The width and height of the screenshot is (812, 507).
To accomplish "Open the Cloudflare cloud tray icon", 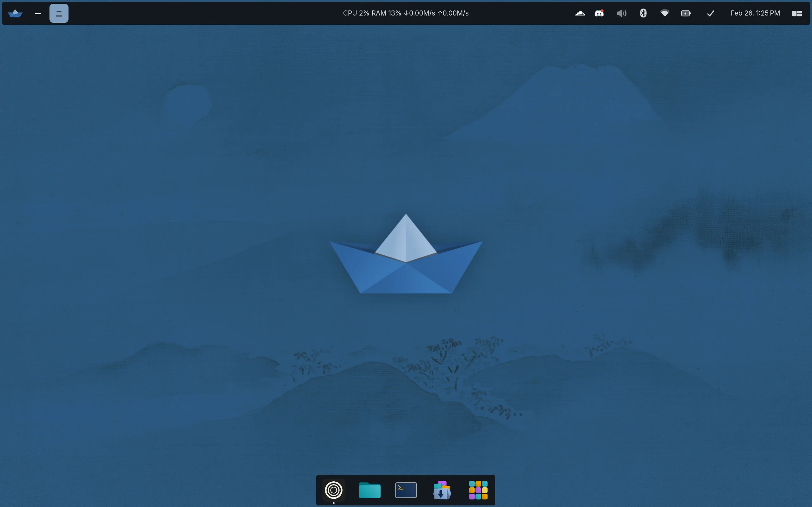I will coord(580,13).
